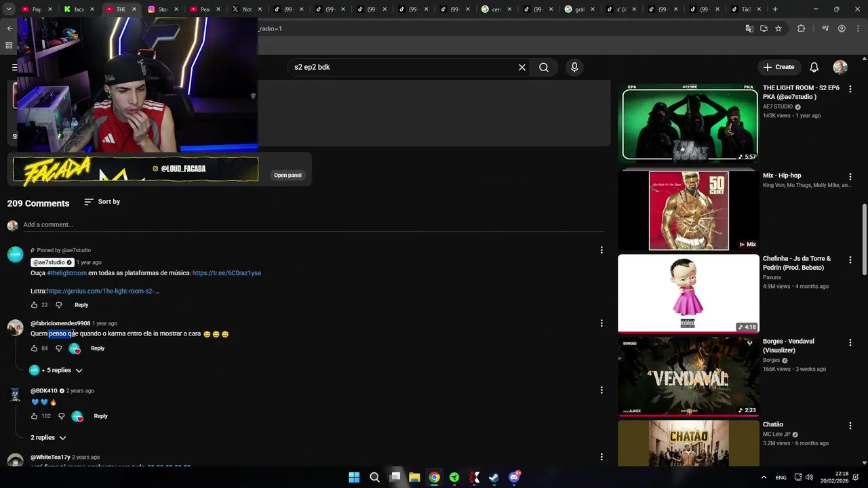The height and width of the screenshot is (488, 868).
Task: Open Steam from the taskbar
Action: click(x=494, y=477)
